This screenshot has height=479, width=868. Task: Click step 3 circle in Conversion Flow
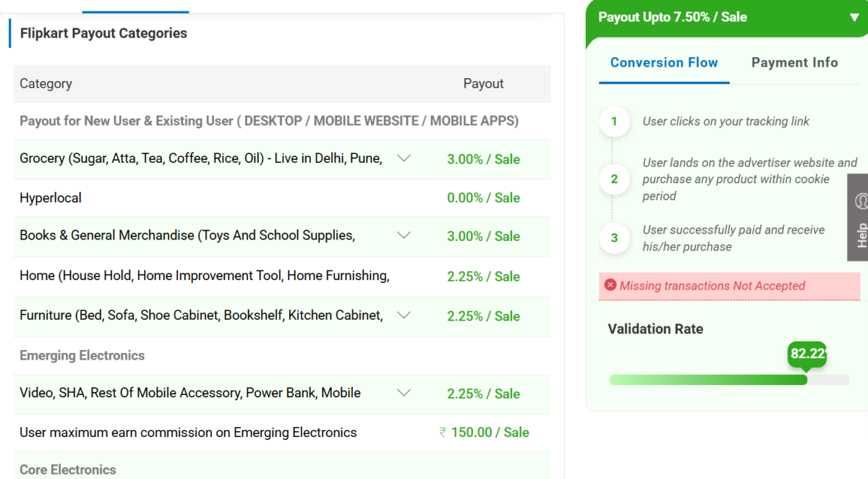614,237
